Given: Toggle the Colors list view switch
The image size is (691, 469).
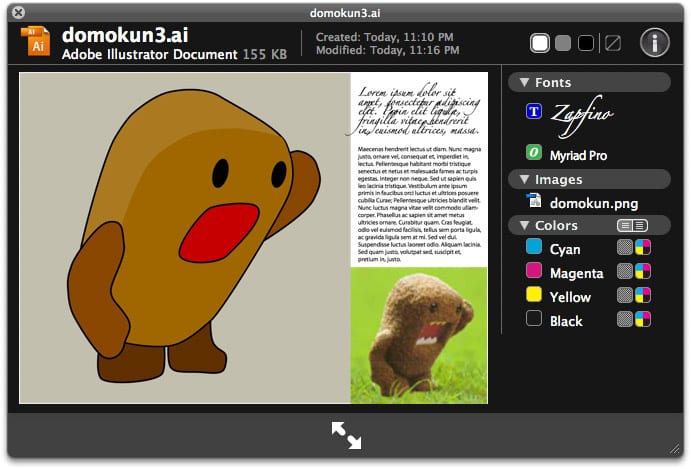Looking at the screenshot, I should [x=632, y=226].
